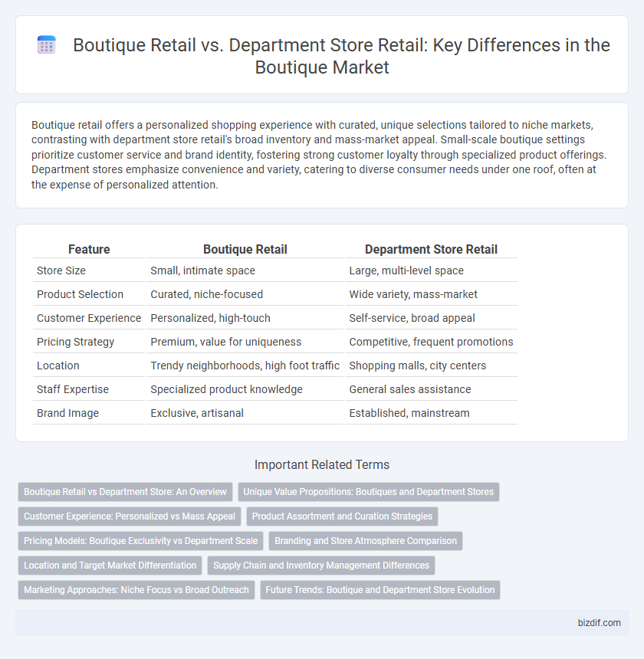Select 'Location and Target Market Differentiation' tag
This screenshot has height=659, width=644.
coord(110,566)
